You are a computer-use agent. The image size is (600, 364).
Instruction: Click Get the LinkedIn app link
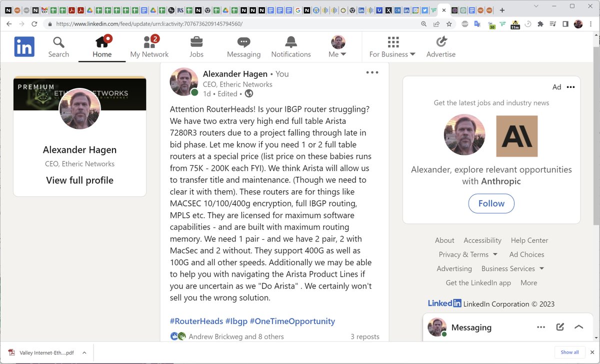[x=478, y=283]
